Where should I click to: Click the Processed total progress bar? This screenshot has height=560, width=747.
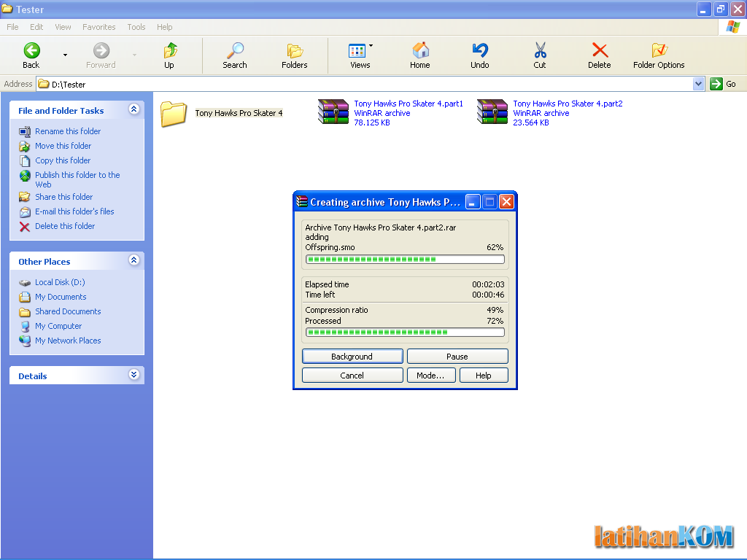[405, 332]
